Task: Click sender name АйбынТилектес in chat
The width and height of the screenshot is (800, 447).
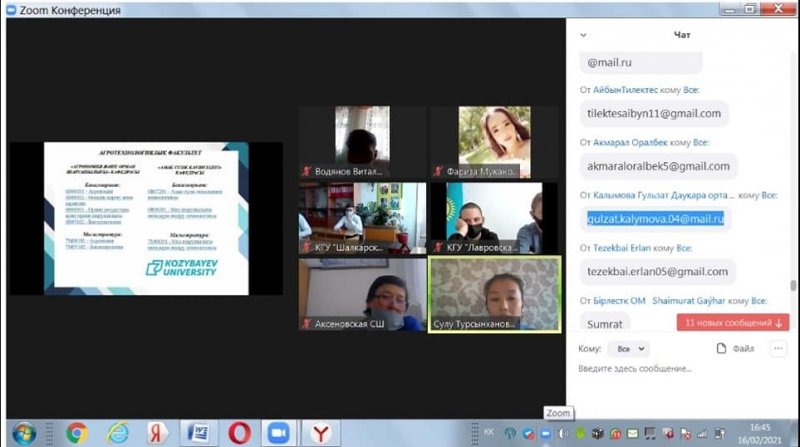Action: click(625, 90)
